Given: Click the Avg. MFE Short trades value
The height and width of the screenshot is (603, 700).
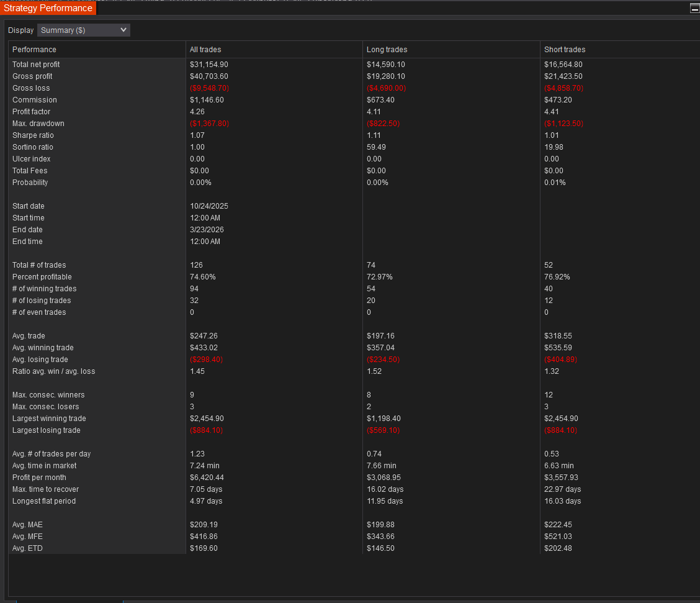Looking at the screenshot, I should pos(558,537).
